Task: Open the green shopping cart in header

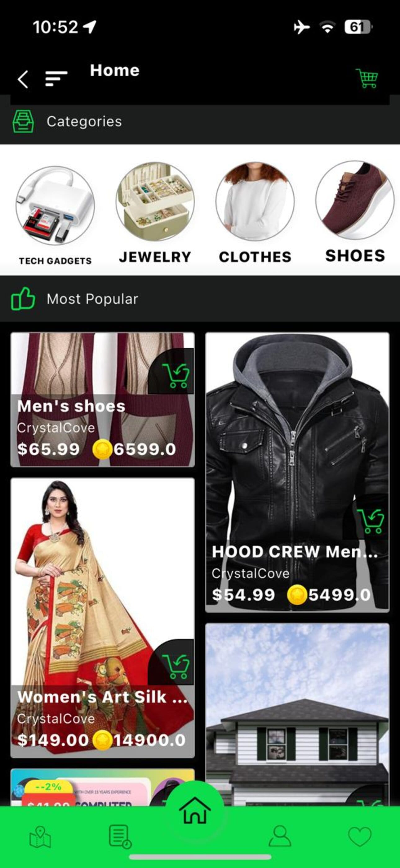Action: (x=367, y=78)
